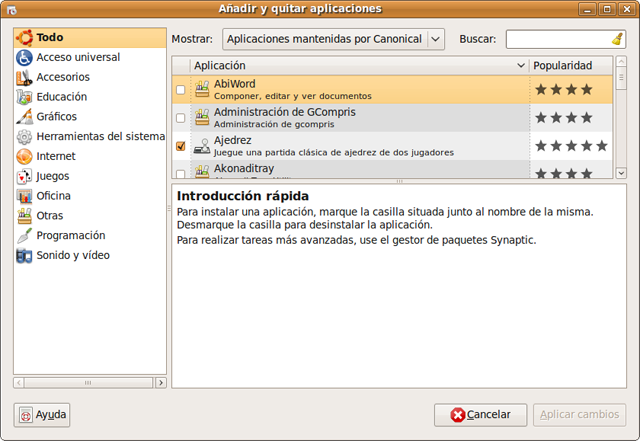This screenshot has height=441, width=640.
Task: Uncheck the Ajedrez checkbox
Action: coord(180,146)
